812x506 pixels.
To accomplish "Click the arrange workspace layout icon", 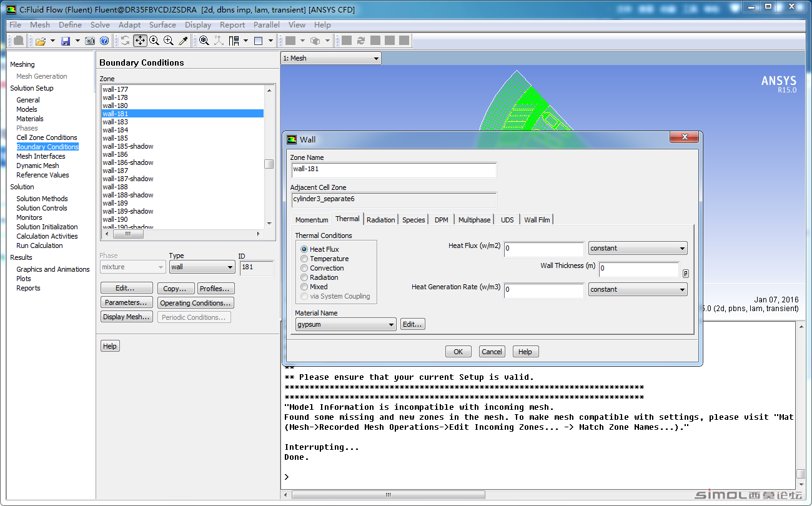I will (x=234, y=41).
